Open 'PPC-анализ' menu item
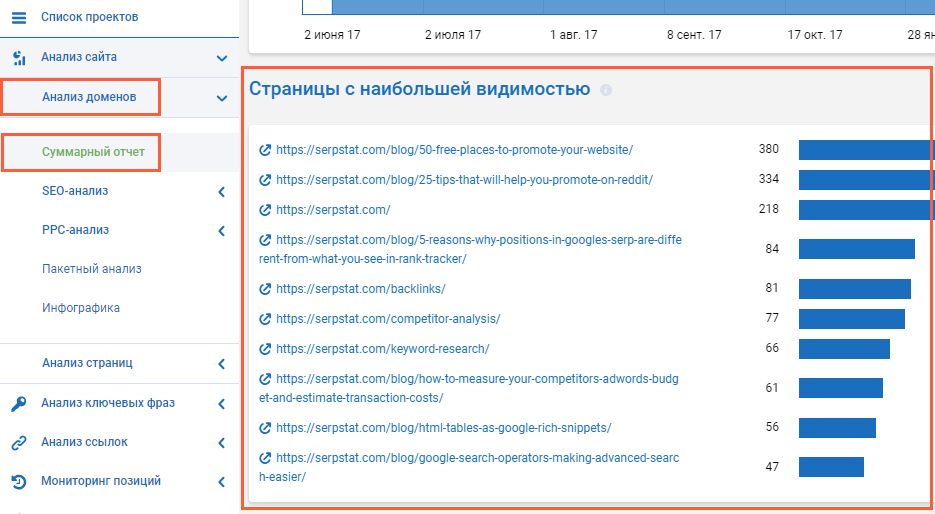Image resolution: width=935 pixels, height=514 pixels. pos(75,230)
